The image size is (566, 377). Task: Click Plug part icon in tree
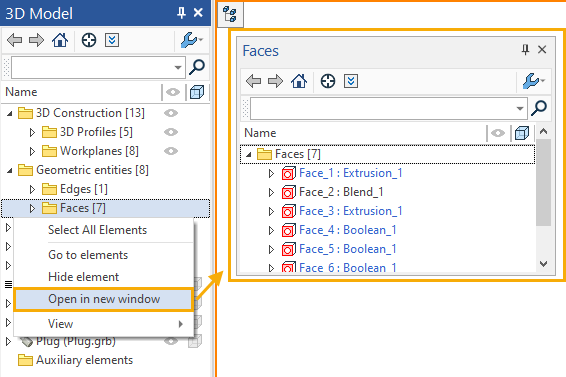(26, 341)
